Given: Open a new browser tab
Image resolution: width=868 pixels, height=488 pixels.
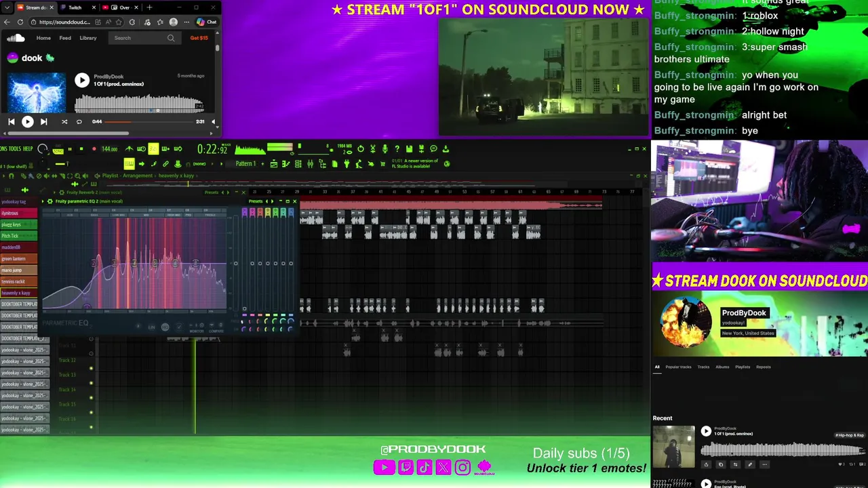Looking at the screenshot, I should point(149,7).
